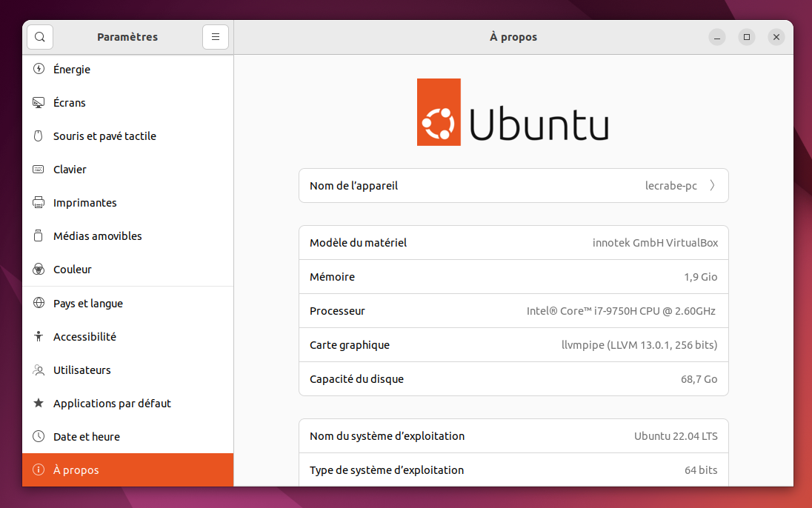Click the llvmpipe graphics value
812x508 pixels.
[x=639, y=345]
